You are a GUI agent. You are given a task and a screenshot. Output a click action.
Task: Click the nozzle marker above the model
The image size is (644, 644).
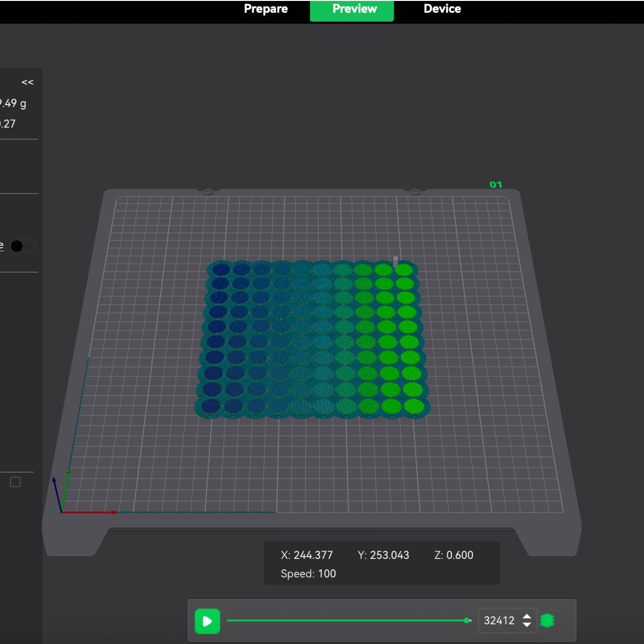click(x=396, y=261)
